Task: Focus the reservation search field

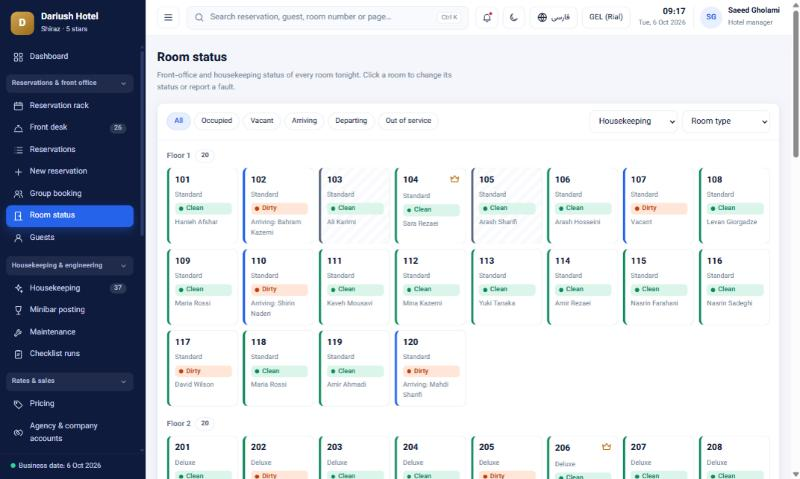Action: pos(327,17)
